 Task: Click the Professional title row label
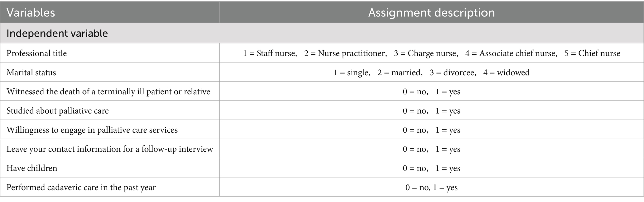(x=36, y=53)
